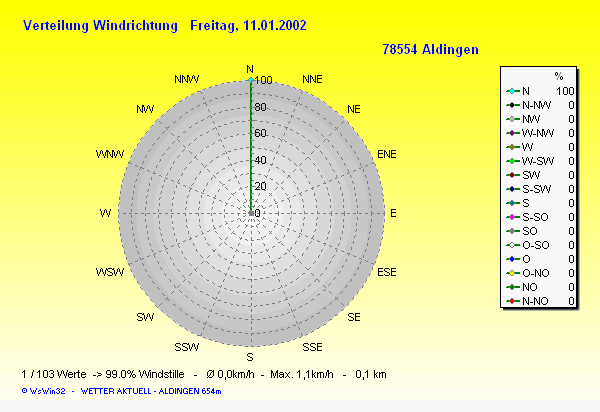Click the WSW compass label on chart
The image size is (600, 412).
pos(110,272)
